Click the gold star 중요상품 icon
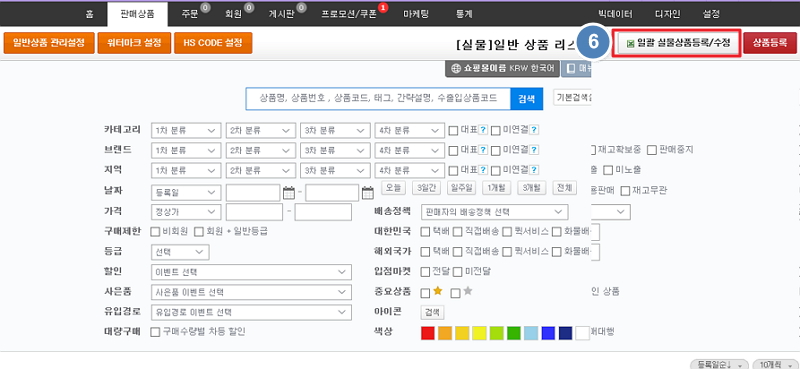The height and width of the screenshot is (369, 800). (438, 291)
